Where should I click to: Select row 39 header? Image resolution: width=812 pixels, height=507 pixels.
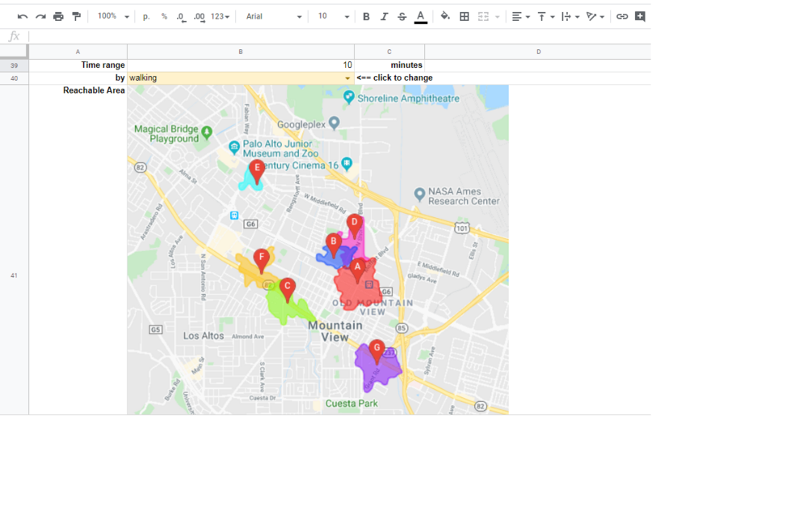(14, 65)
